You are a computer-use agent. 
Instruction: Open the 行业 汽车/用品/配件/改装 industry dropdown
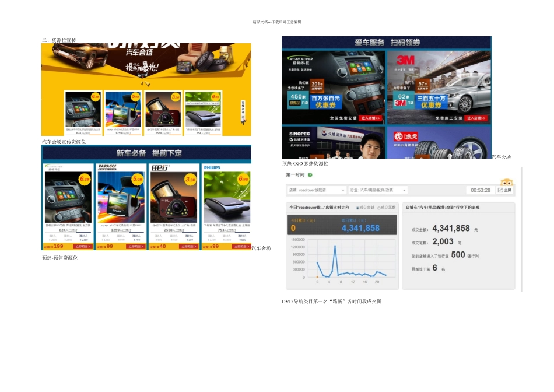coord(378,190)
